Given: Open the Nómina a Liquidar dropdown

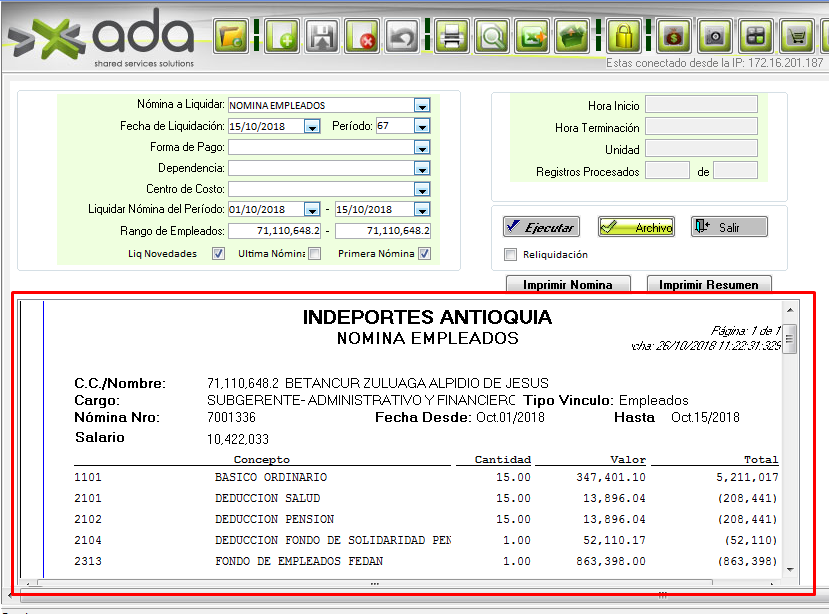Looking at the screenshot, I should coord(422,105).
